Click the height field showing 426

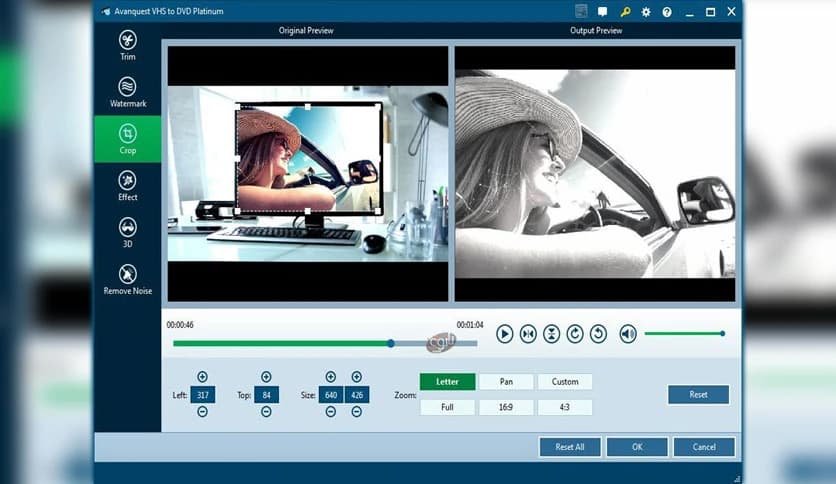tap(357, 395)
